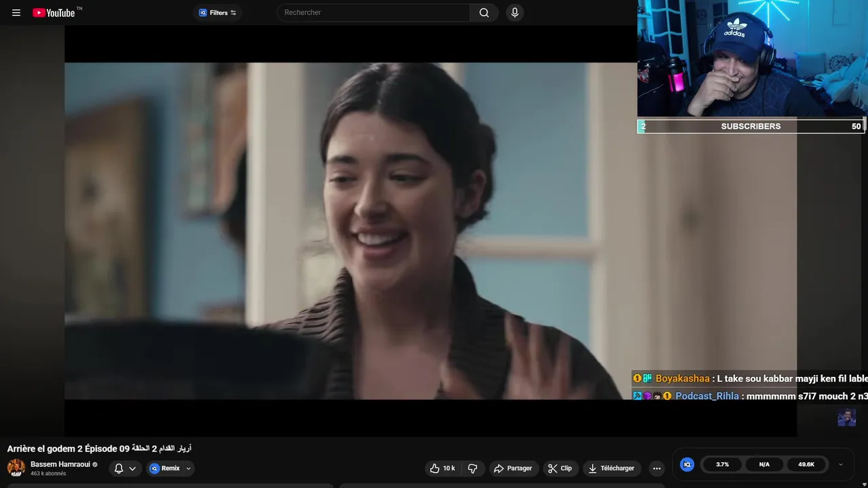This screenshot has height=488, width=868.
Task: Click the video title Arrière el godem 2
Action: [99, 449]
